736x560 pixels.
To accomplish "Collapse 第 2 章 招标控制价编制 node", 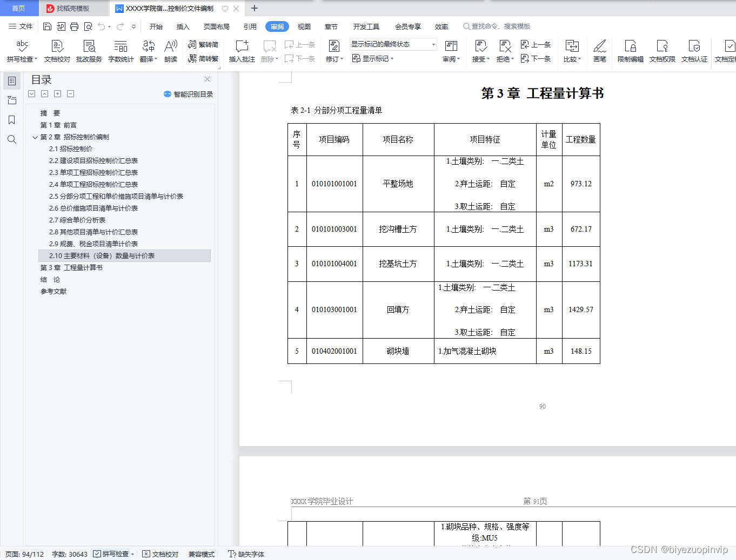I will point(35,137).
